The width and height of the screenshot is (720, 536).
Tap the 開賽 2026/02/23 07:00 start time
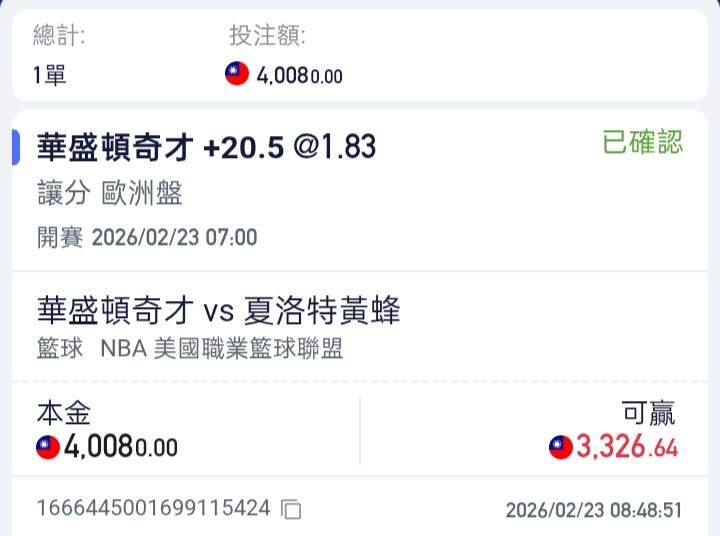147,237
